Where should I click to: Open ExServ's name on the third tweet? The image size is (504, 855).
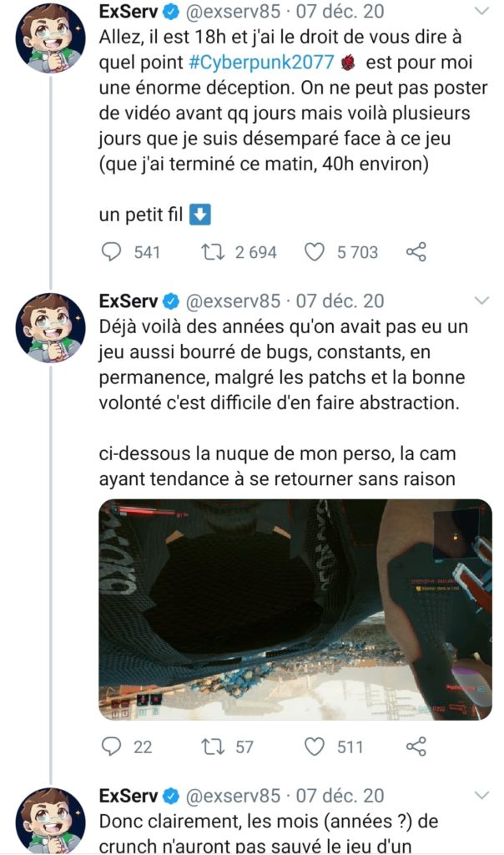pyautogui.click(x=128, y=796)
